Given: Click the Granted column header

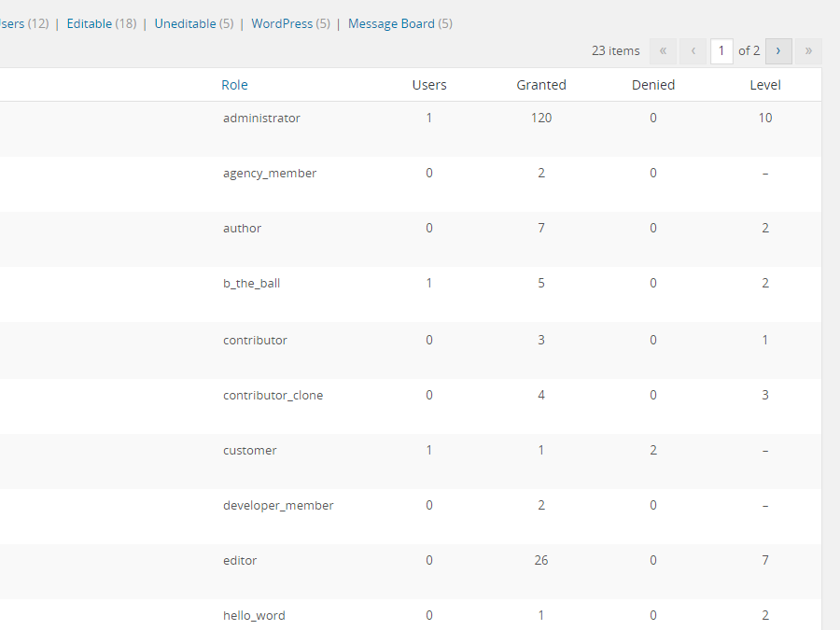Looking at the screenshot, I should [x=541, y=85].
